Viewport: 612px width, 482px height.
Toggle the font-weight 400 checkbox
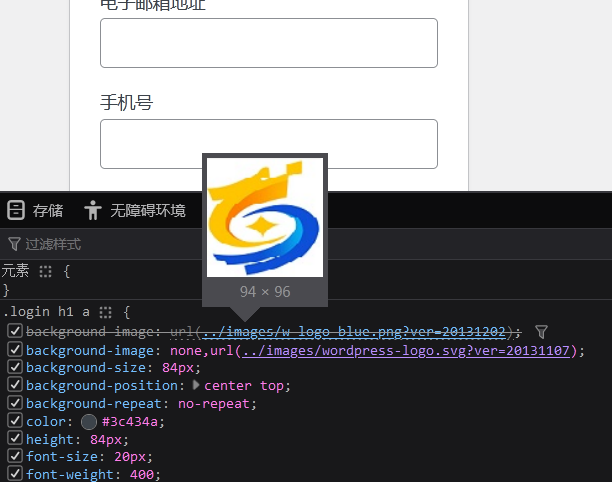(x=15, y=474)
